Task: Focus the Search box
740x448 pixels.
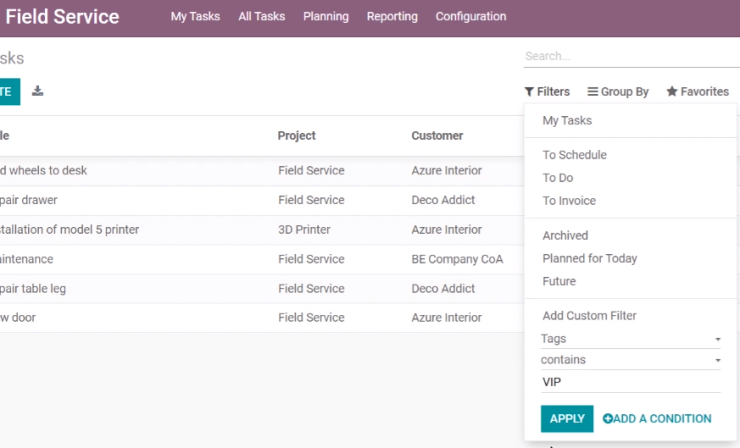Action: pyautogui.click(x=631, y=56)
